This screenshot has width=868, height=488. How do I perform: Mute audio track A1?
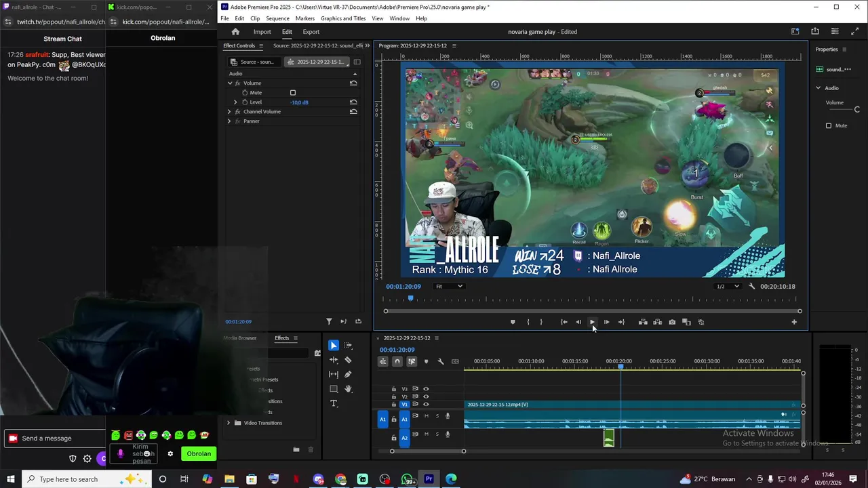pyautogui.click(x=427, y=416)
